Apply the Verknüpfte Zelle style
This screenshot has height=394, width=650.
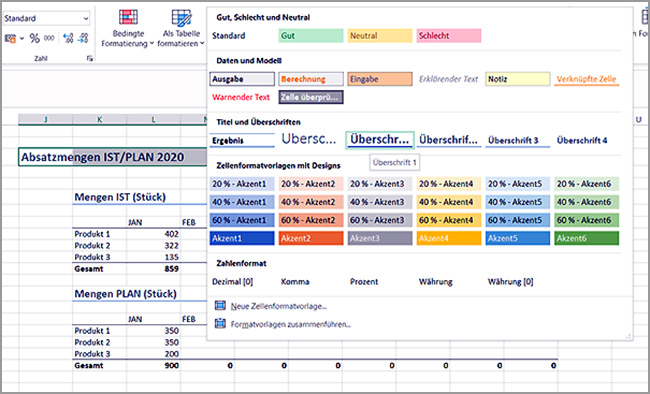[586, 79]
